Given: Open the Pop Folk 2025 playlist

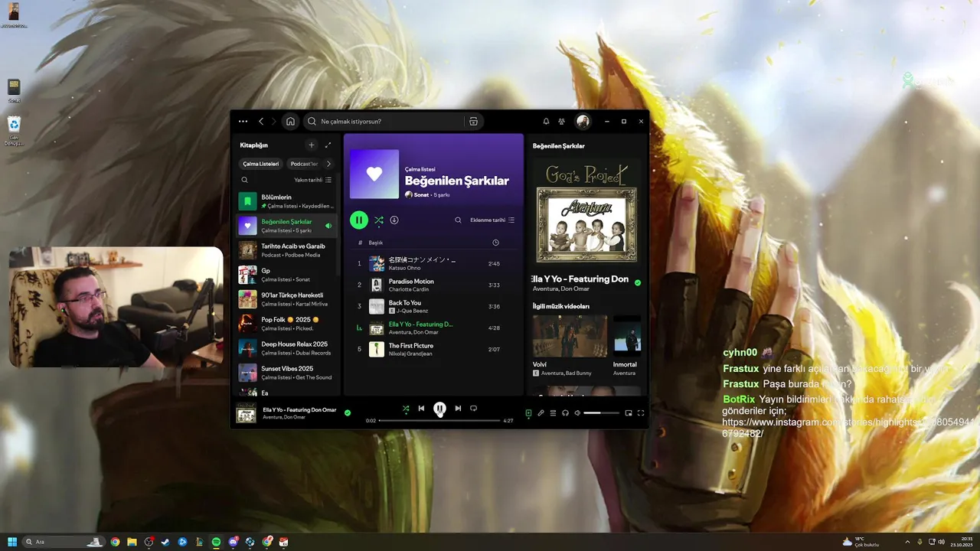Looking at the screenshot, I should tap(287, 324).
